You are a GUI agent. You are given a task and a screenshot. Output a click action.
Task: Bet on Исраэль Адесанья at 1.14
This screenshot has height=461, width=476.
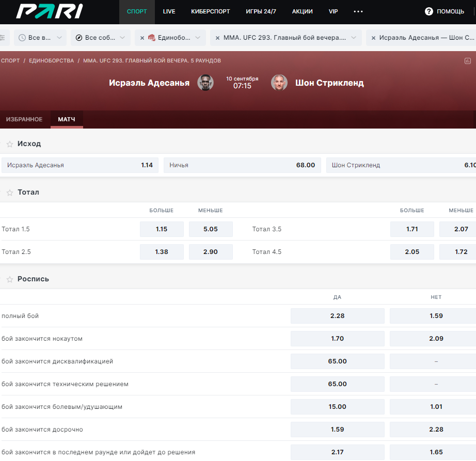[x=80, y=165]
